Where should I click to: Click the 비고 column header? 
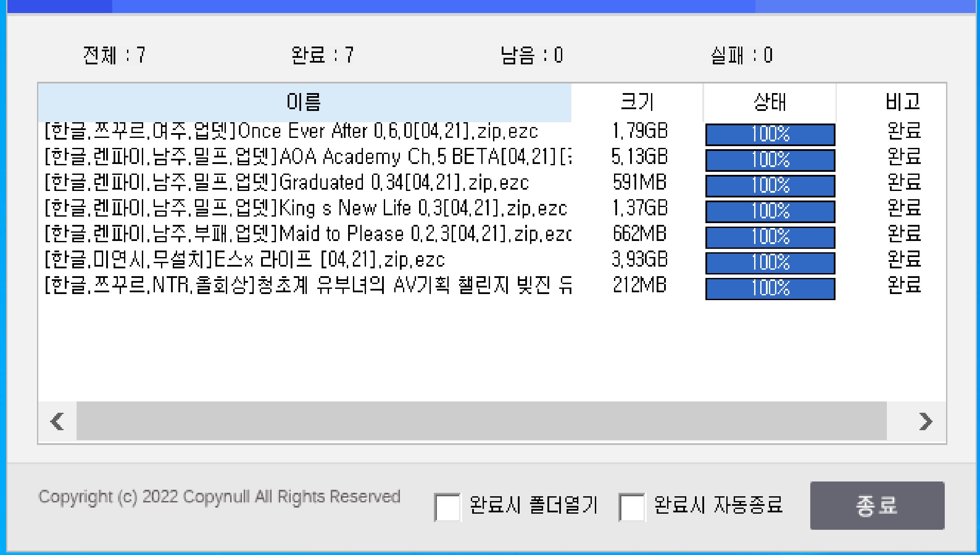click(903, 102)
